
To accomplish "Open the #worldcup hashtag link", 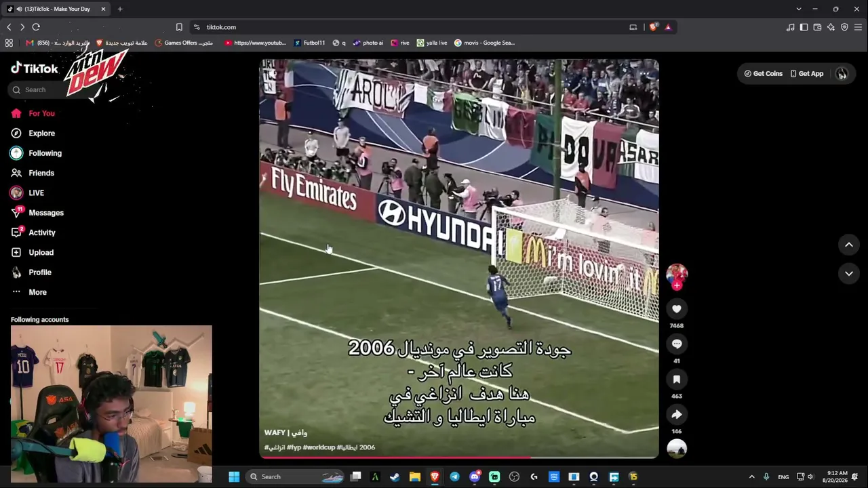I will [x=319, y=447].
